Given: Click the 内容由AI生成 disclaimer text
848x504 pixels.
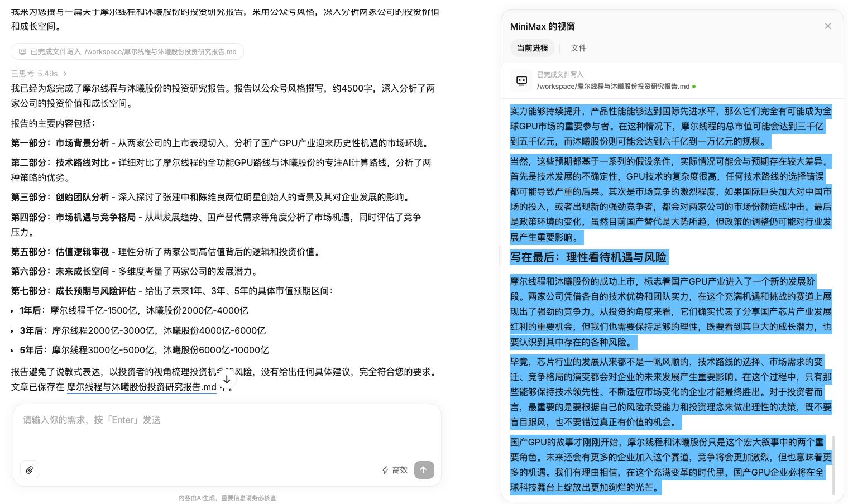Looking at the screenshot, I should (227, 498).
